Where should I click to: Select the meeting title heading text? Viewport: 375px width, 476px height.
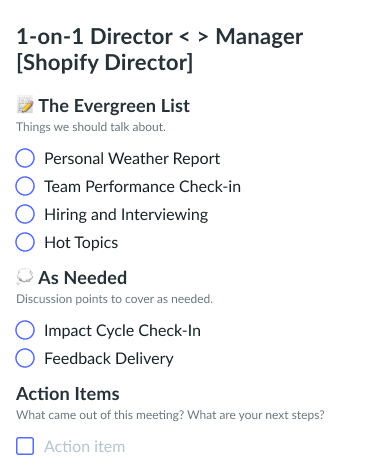pos(160,49)
